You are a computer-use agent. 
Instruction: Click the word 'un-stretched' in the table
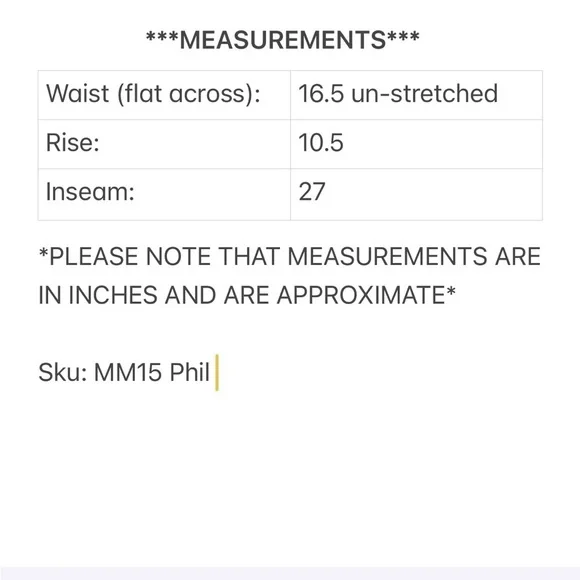click(x=424, y=93)
